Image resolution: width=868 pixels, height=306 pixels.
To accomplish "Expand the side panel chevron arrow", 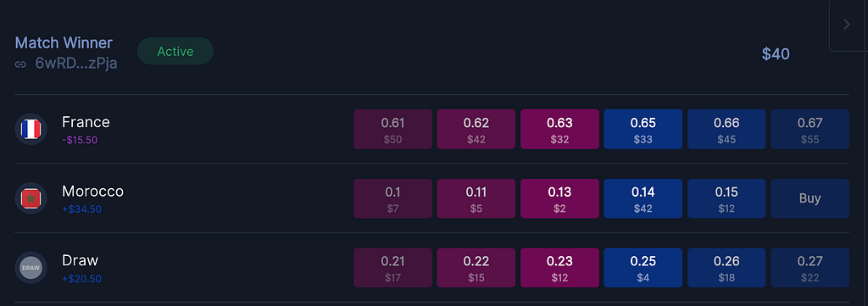I will (x=847, y=25).
